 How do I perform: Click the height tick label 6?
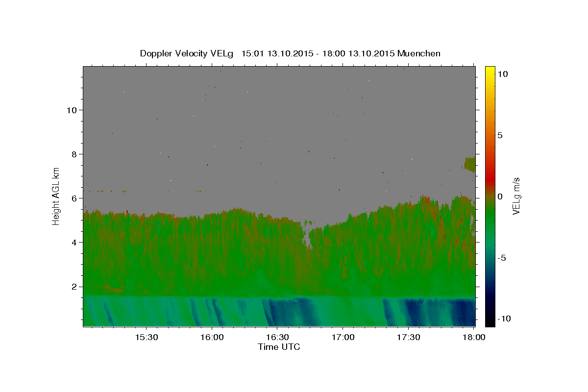point(74,198)
